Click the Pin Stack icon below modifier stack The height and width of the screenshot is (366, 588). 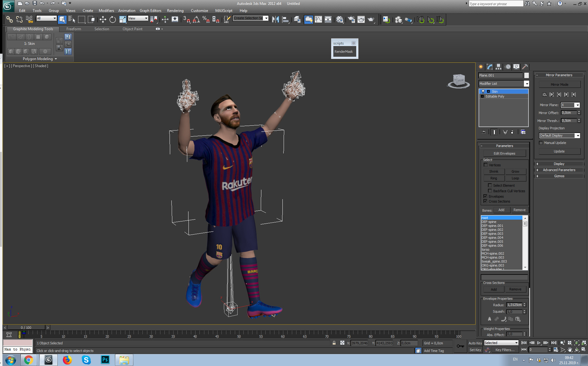(x=484, y=132)
